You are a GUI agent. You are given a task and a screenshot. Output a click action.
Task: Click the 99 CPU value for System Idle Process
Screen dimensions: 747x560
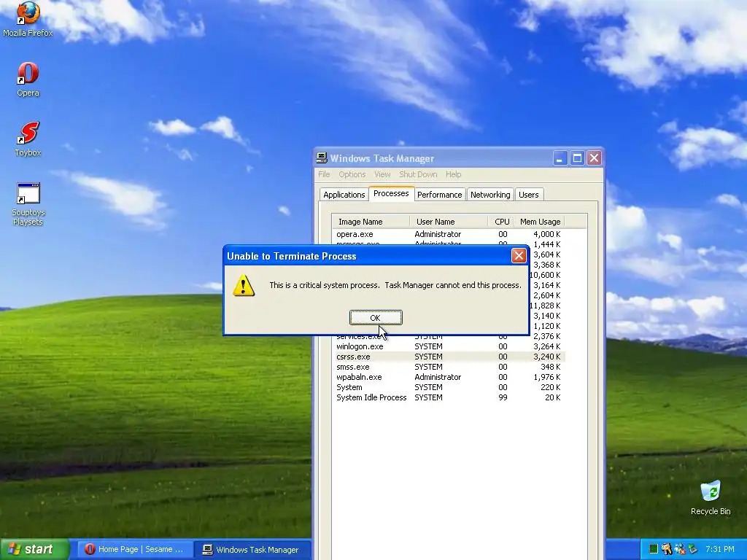tap(503, 397)
